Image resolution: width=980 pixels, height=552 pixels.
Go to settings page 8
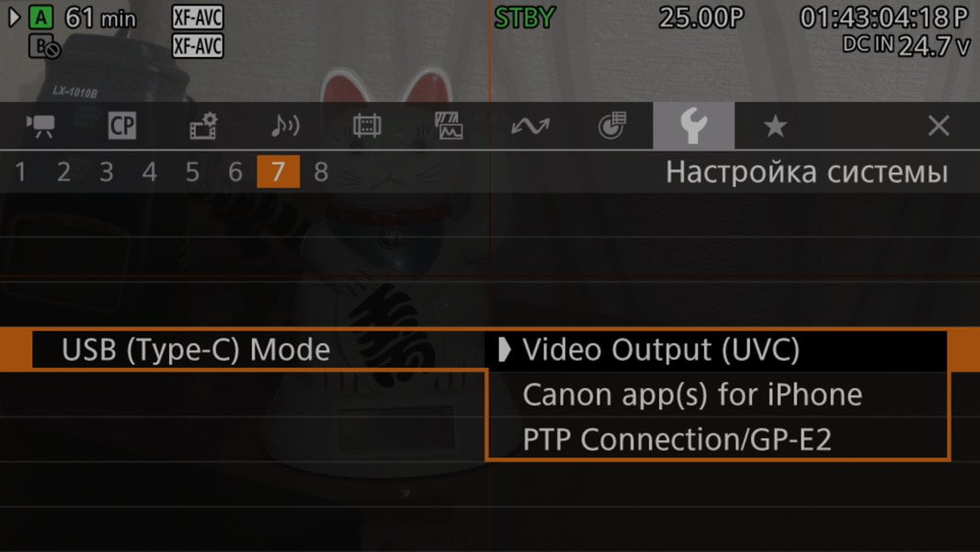321,172
